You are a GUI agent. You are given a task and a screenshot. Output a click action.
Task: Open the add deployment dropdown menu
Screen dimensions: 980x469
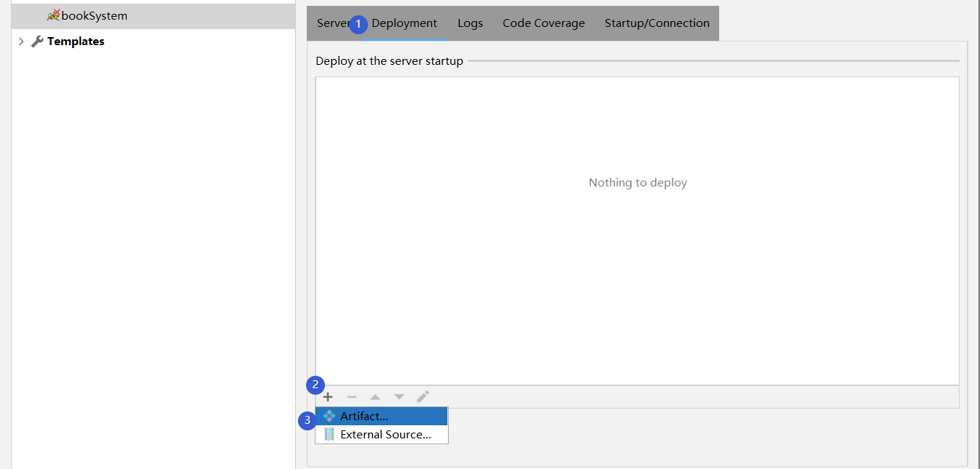[x=327, y=396]
